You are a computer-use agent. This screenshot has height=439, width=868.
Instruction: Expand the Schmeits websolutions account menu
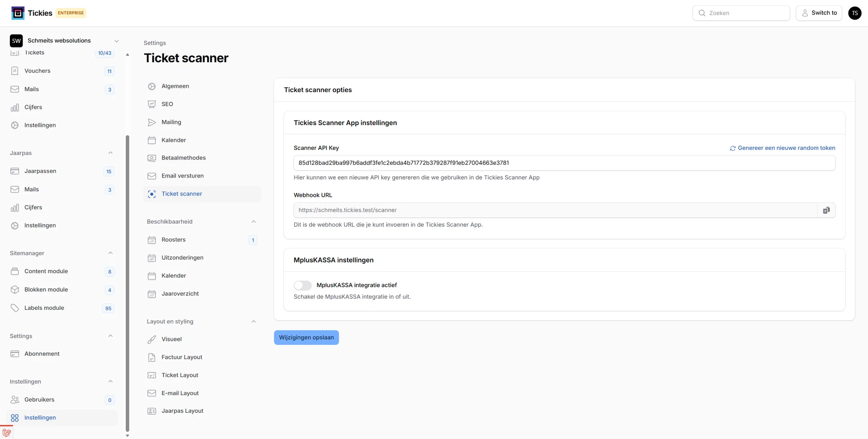(x=117, y=41)
